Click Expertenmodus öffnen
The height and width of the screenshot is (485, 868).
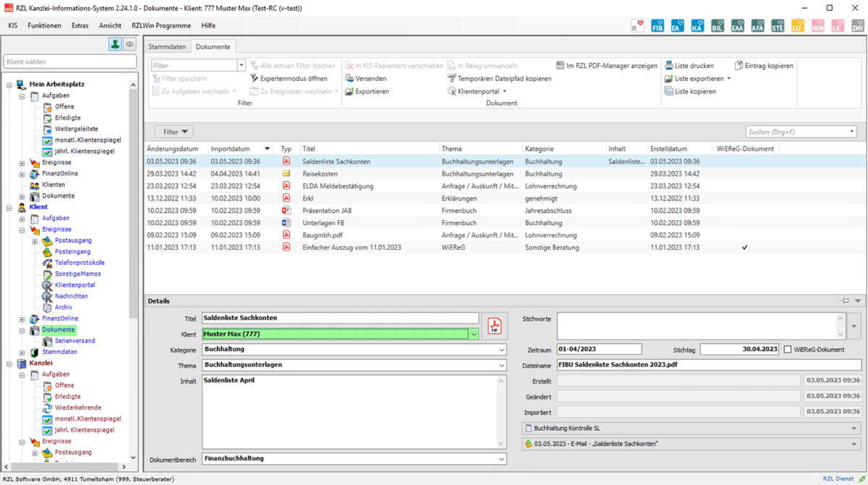click(293, 78)
